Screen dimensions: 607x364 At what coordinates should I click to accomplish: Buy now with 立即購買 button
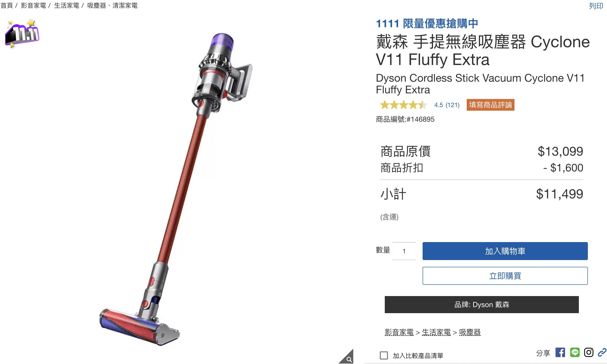click(x=505, y=276)
